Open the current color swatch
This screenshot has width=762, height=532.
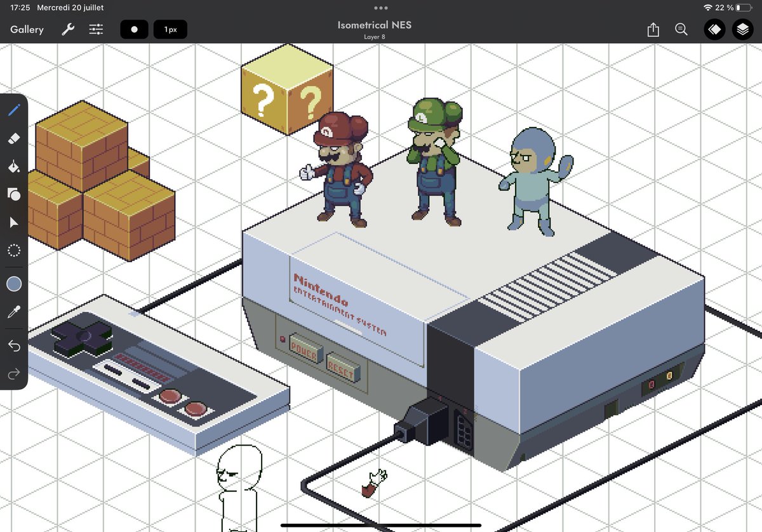13,284
